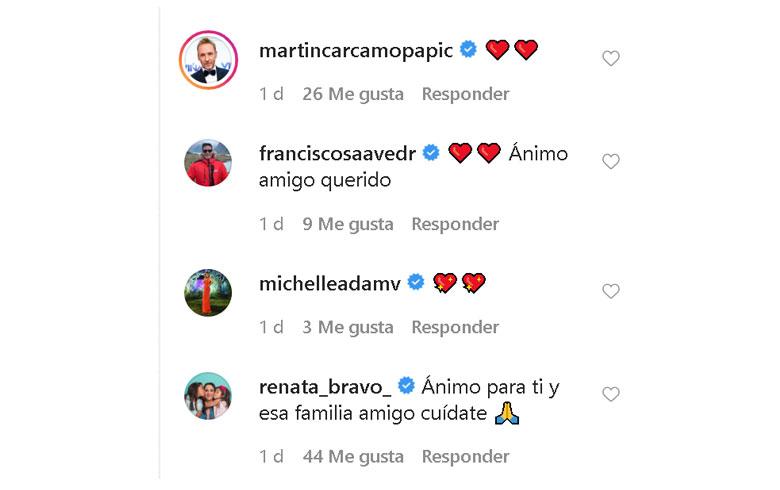The image size is (780, 490).
Task: Open franciscosaavedr's profile picture
Action: (208, 162)
